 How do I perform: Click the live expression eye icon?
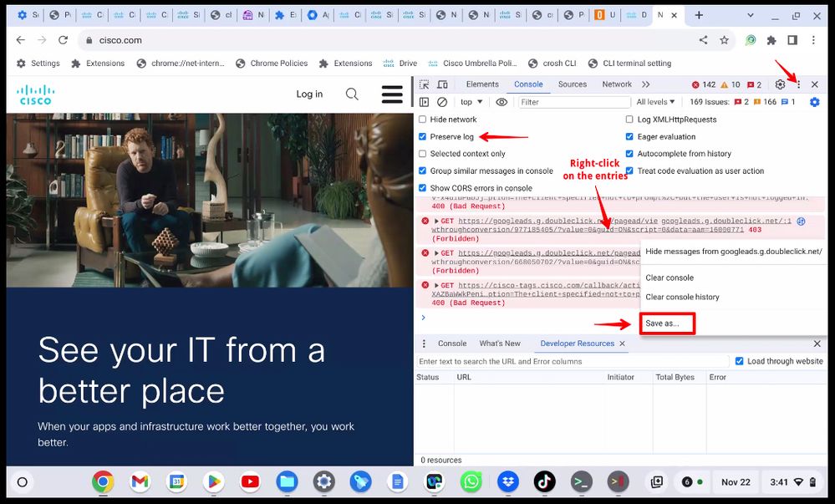tap(502, 102)
